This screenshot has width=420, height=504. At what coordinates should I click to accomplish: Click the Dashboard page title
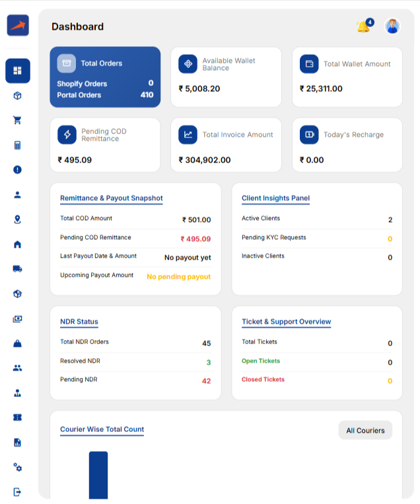click(x=78, y=26)
